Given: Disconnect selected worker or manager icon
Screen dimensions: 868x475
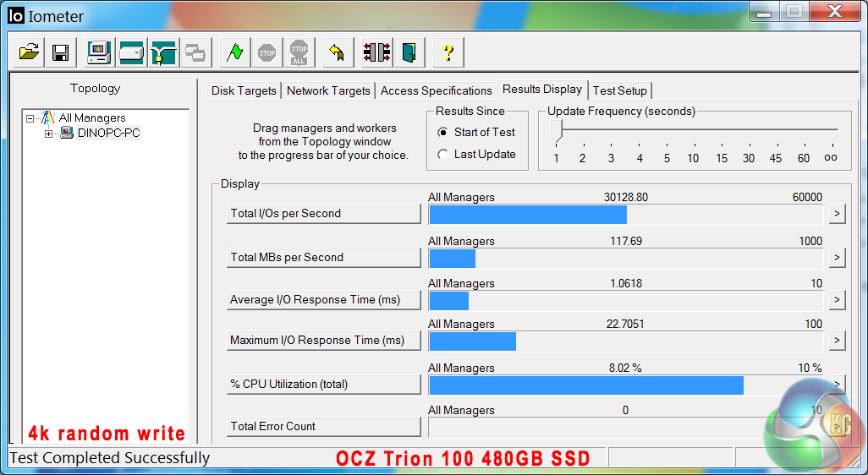Looking at the screenshot, I should (x=377, y=52).
